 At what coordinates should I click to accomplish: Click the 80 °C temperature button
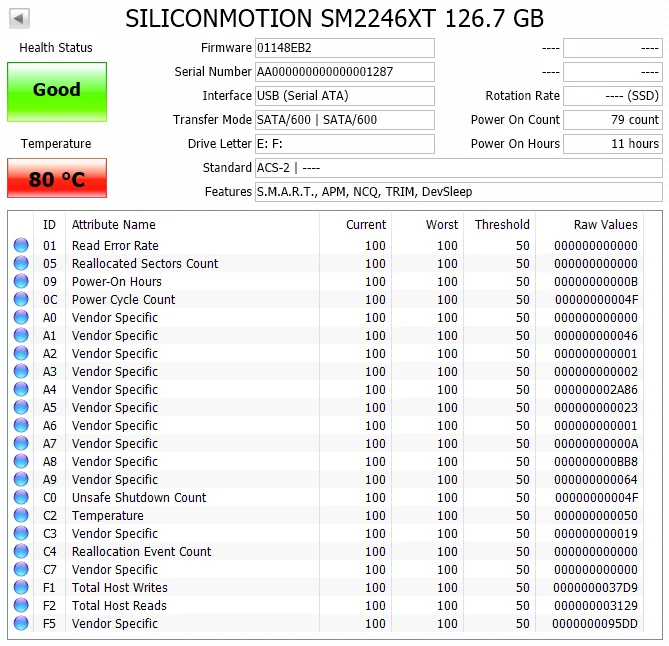click(x=57, y=178)
